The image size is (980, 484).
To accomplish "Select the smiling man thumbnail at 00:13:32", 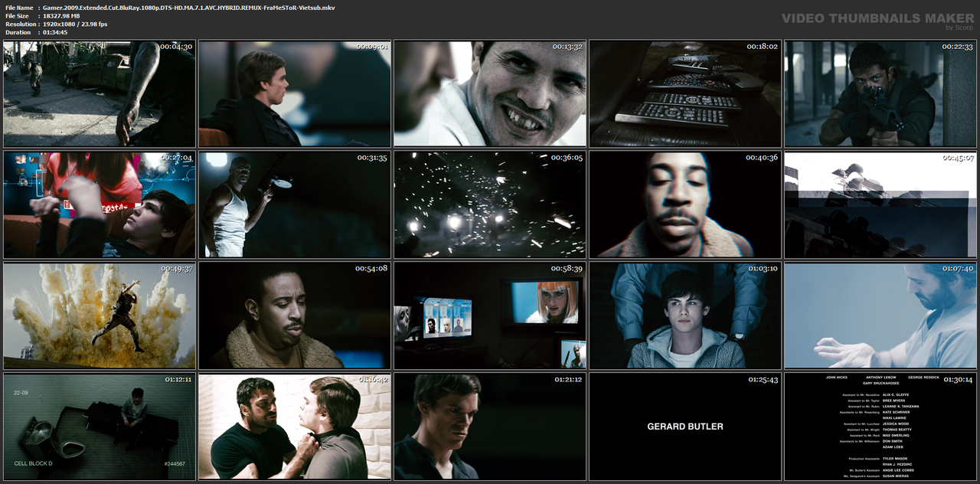I will coord(490,93).
